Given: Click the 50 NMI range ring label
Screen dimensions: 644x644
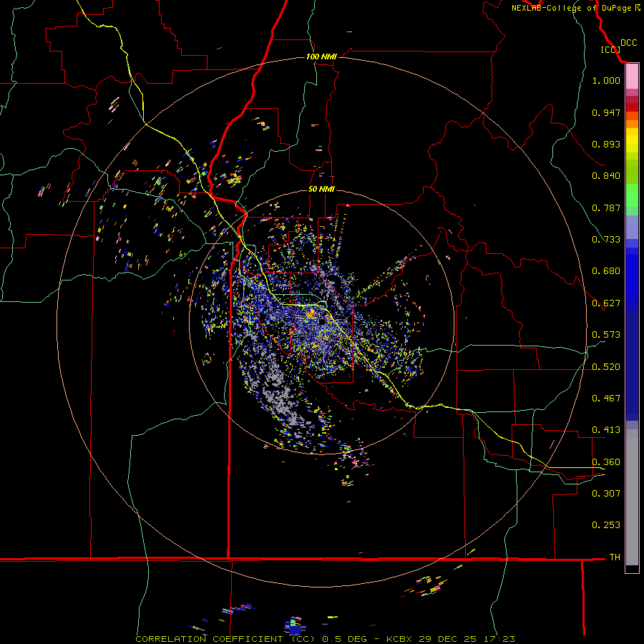Looking at the screenshot, I should (321, 189).
